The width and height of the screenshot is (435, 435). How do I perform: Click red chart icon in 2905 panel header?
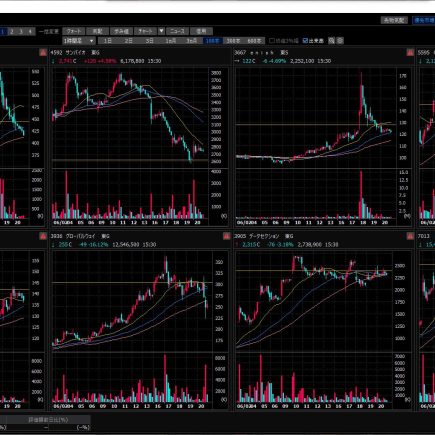click(x=410, y=236)
